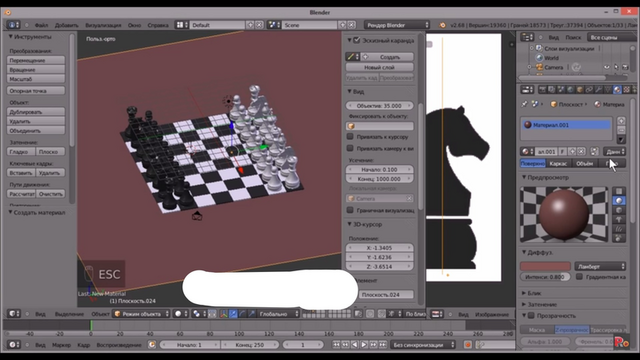Add a new material slot with plus icon

coord(621,121)
